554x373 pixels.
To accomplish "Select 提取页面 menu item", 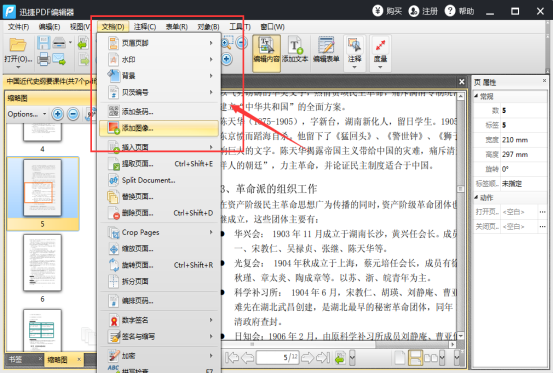I will tap(159, 164).
